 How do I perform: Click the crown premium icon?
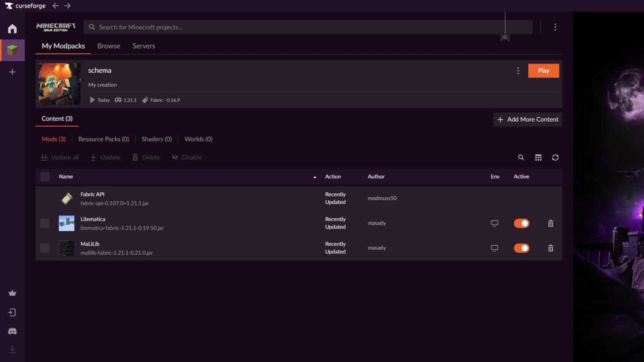pos(12,293)
